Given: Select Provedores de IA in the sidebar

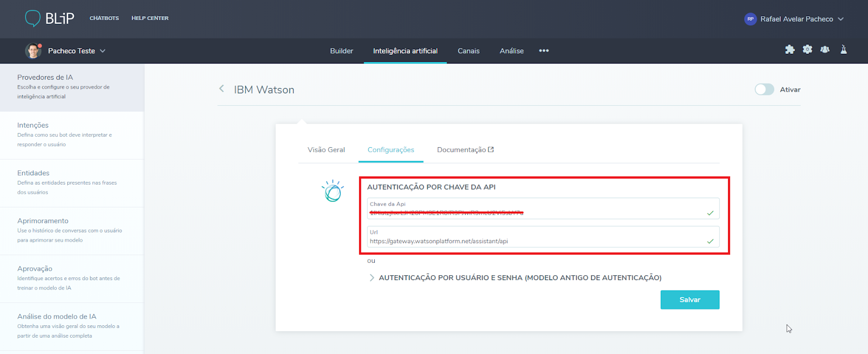Looking at the screenshot, I should [x=72, y=87].
